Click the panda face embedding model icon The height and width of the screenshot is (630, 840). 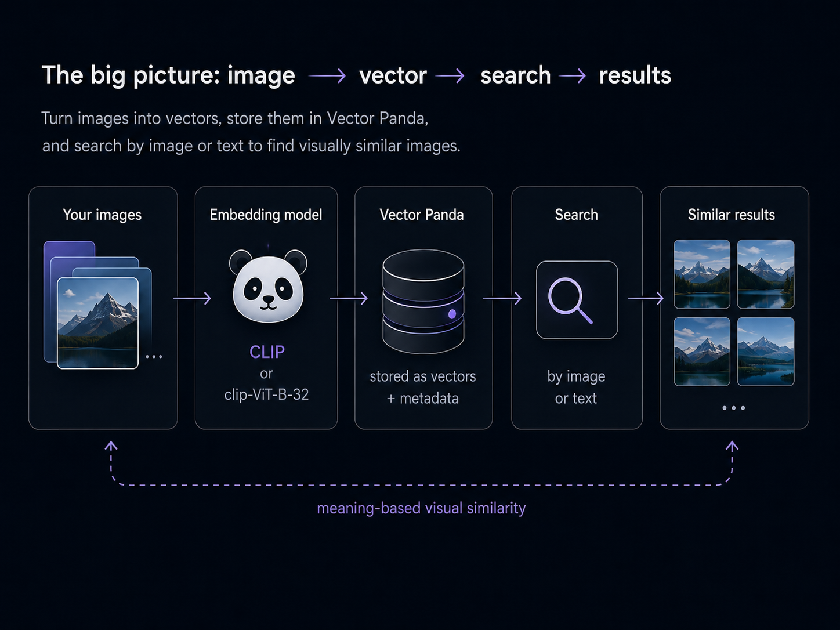[268, 286]
